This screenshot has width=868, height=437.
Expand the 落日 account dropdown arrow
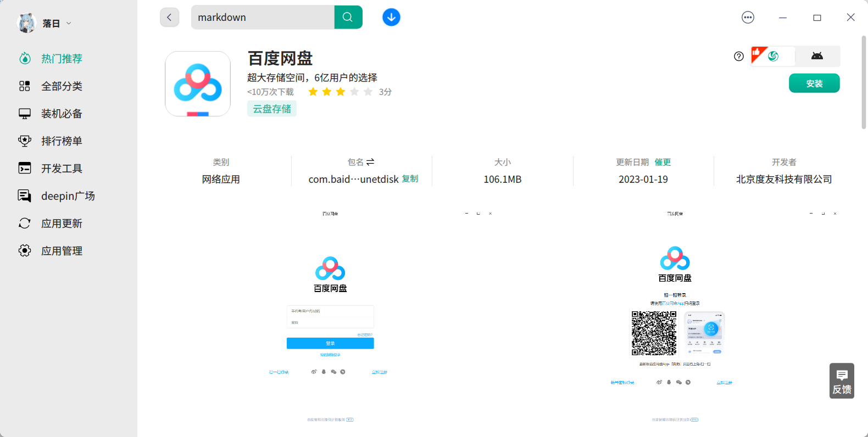coord(69,23)
